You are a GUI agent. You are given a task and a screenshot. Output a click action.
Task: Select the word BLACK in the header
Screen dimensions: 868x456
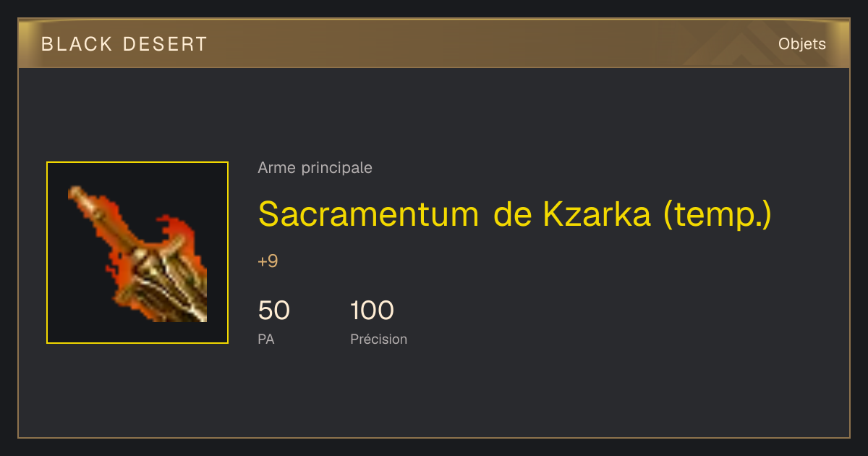pos(77,44)
